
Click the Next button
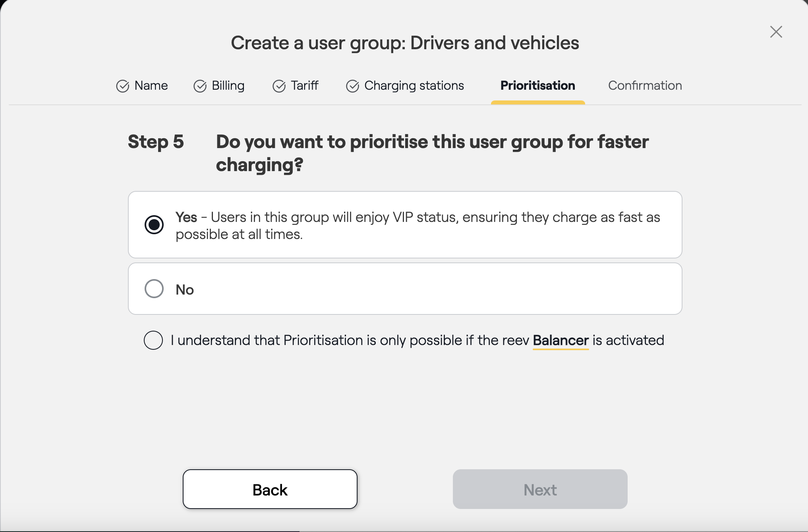point(540,489)
